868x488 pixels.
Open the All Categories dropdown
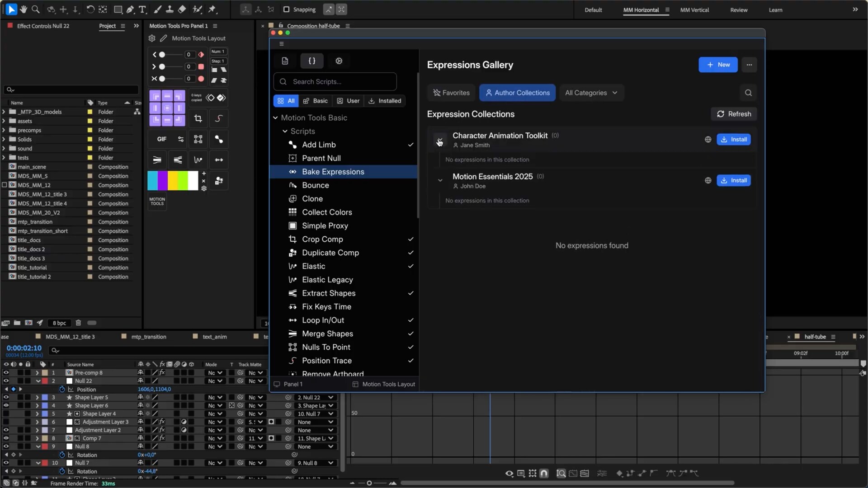[x=591, y=93]
